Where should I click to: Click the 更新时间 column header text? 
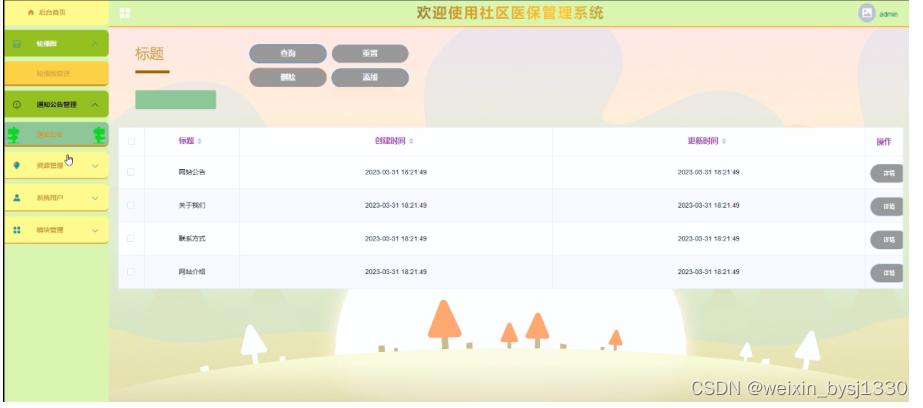coord(703,141)
